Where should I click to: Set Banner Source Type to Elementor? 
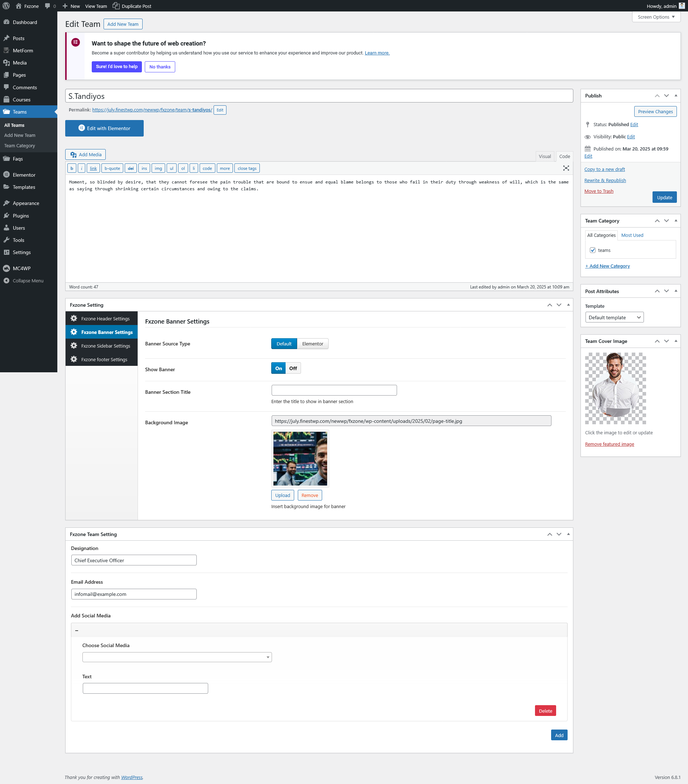(x=312, y=344)
